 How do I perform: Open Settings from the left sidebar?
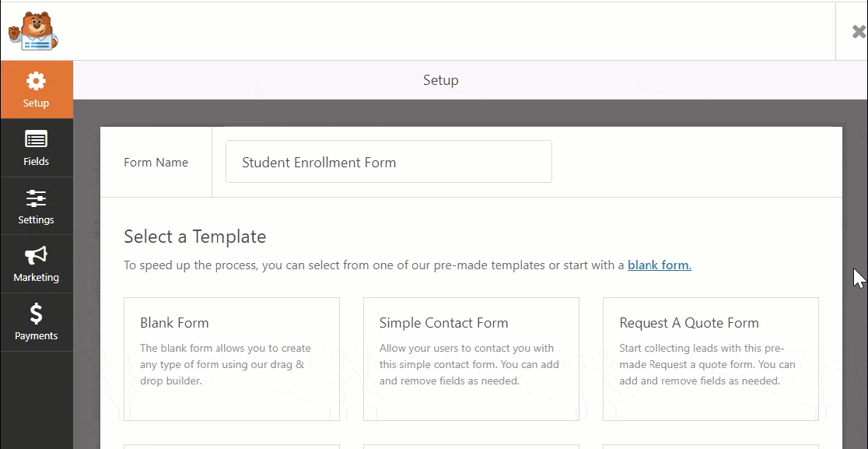(36, 206)
